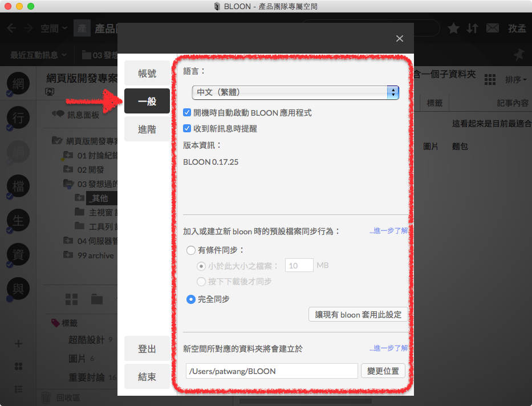Open the 中文（繁體）language dropdown

coord(295,92)
